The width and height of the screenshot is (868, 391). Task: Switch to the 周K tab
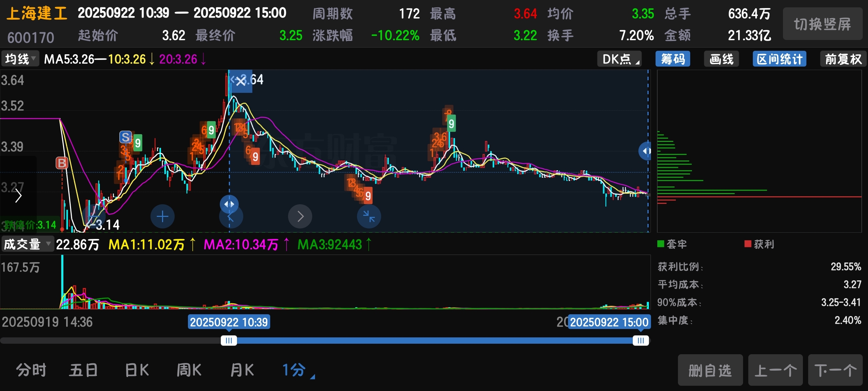pos(189,370)
